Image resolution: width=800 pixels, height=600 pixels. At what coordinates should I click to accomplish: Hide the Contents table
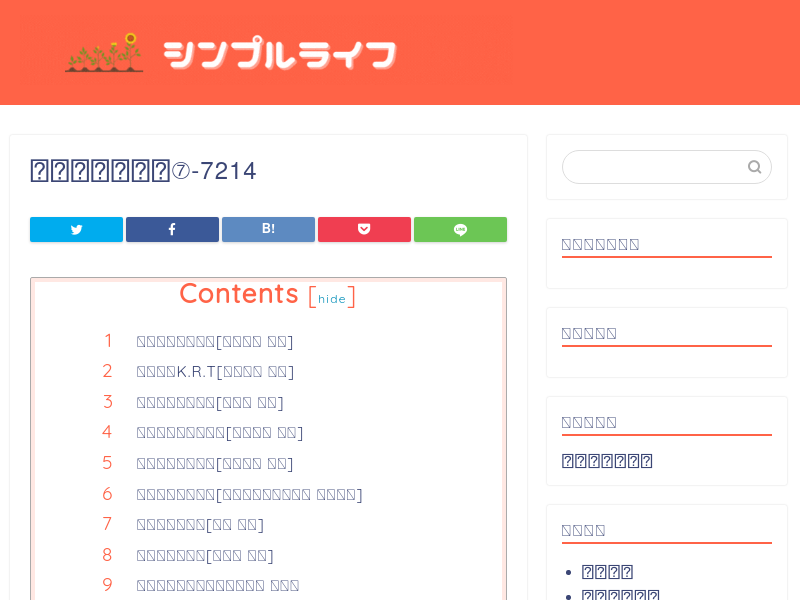click(x=332, y=299)
